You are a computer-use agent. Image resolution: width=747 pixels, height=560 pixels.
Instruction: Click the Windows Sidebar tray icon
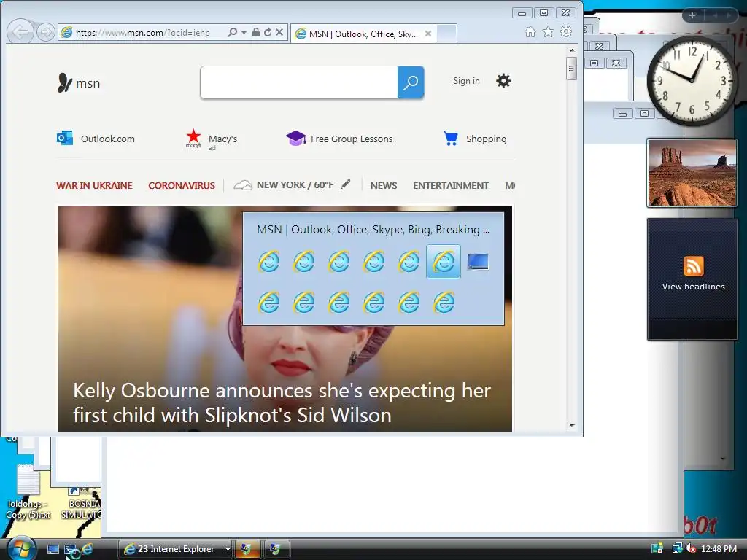pos(657,548)
